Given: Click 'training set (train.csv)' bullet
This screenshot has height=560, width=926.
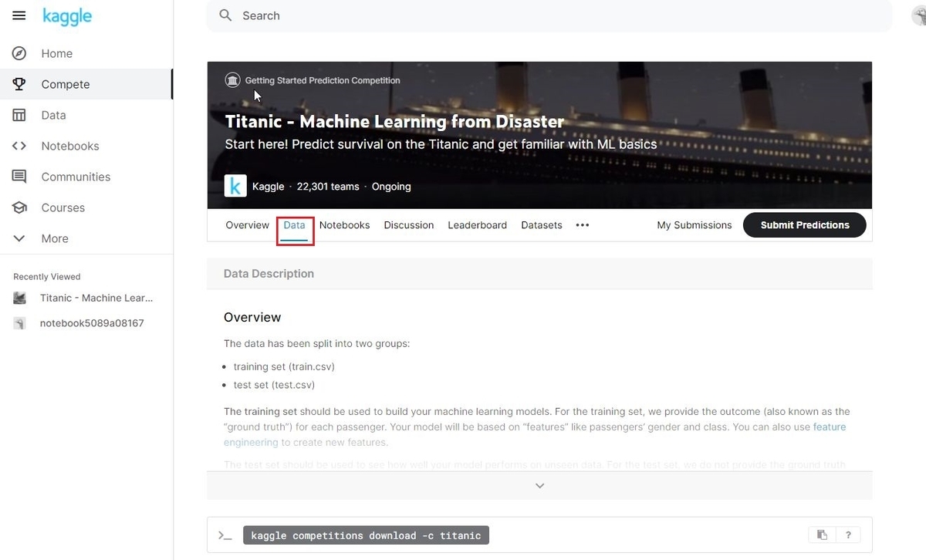Looking at the screenshot, I should click(x=284, y=366).
